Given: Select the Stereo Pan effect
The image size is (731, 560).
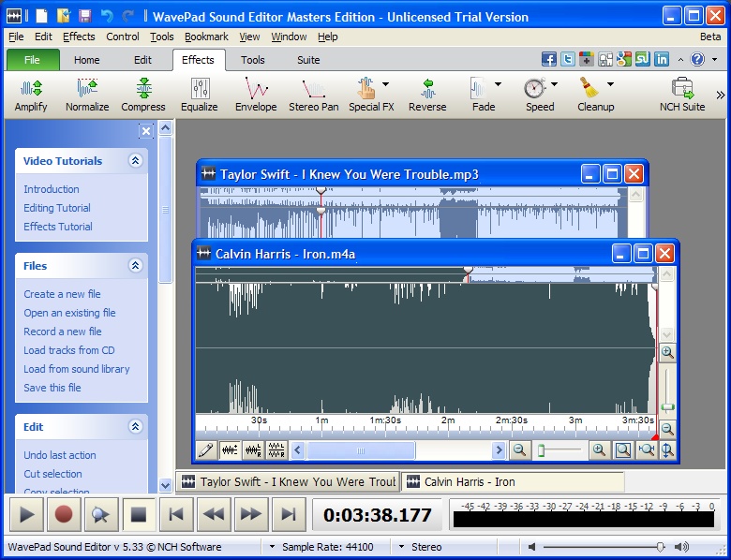Looking at the screenshot, I should click(x=313, y=95).
